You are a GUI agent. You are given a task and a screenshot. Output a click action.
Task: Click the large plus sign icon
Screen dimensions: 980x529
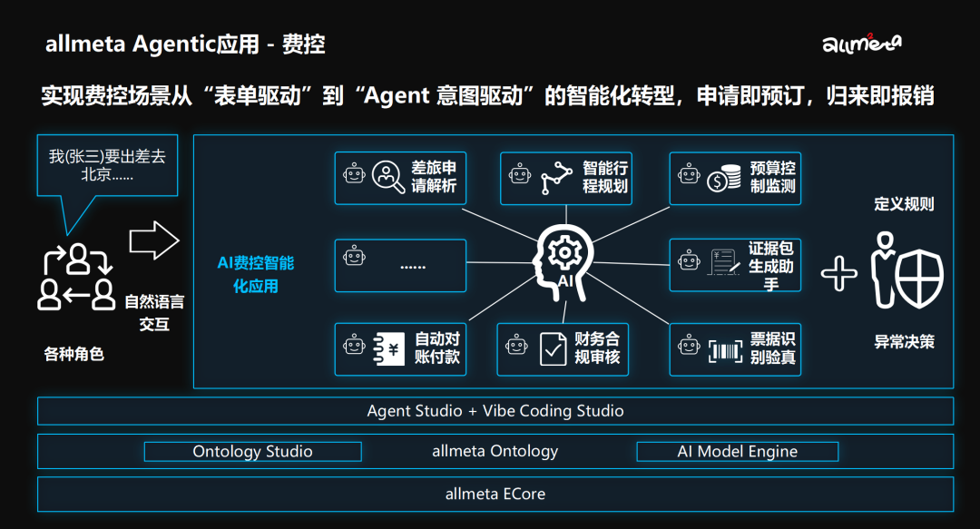pos(838,273)
